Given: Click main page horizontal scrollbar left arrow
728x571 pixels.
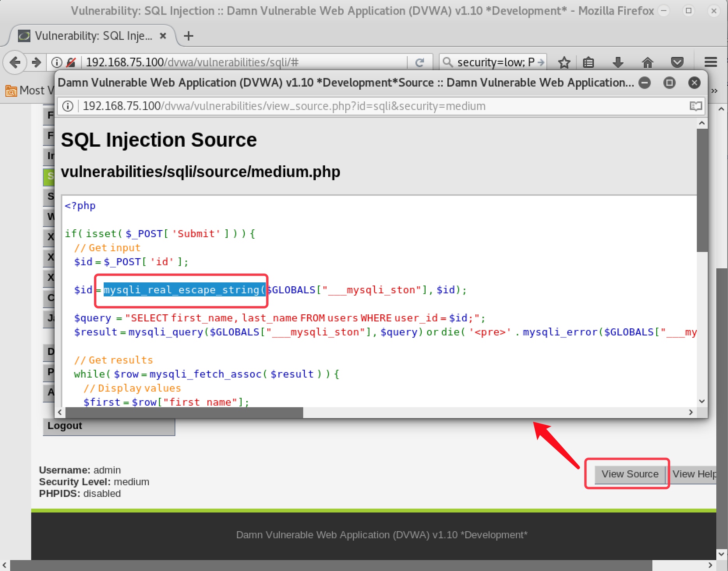Looking at the screenshot, I should (4, 565).
